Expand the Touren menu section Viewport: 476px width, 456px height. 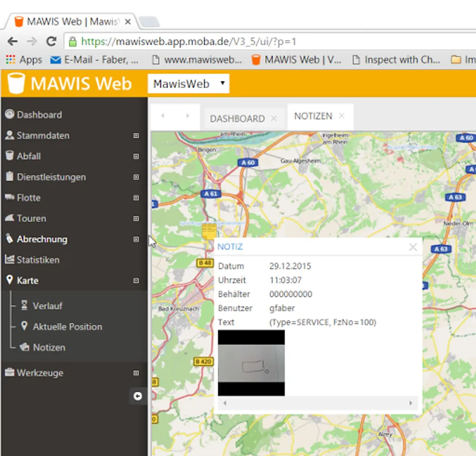[136, 218]
